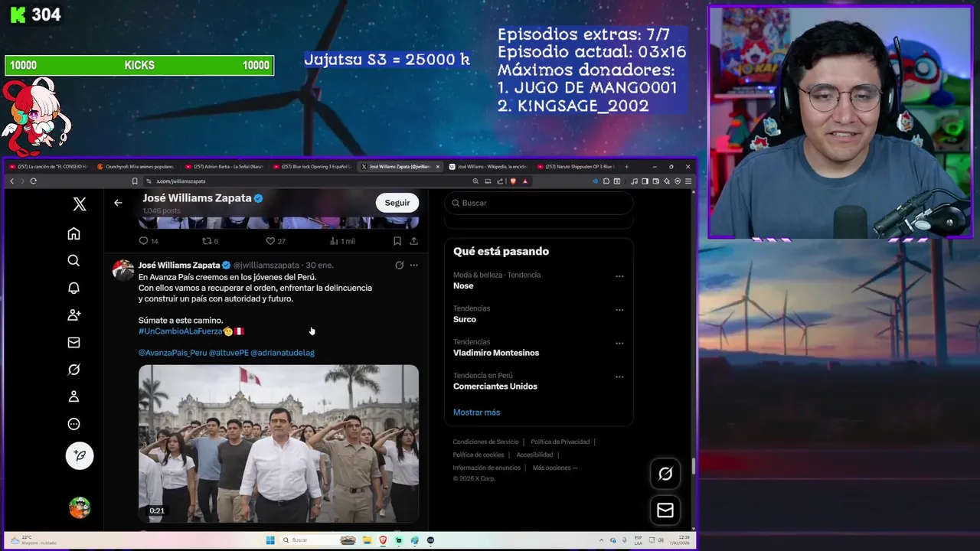Viewport: 980px width, 551px height.
Task: Open Notifications bell in sidebar
Action: coord(73,288)
